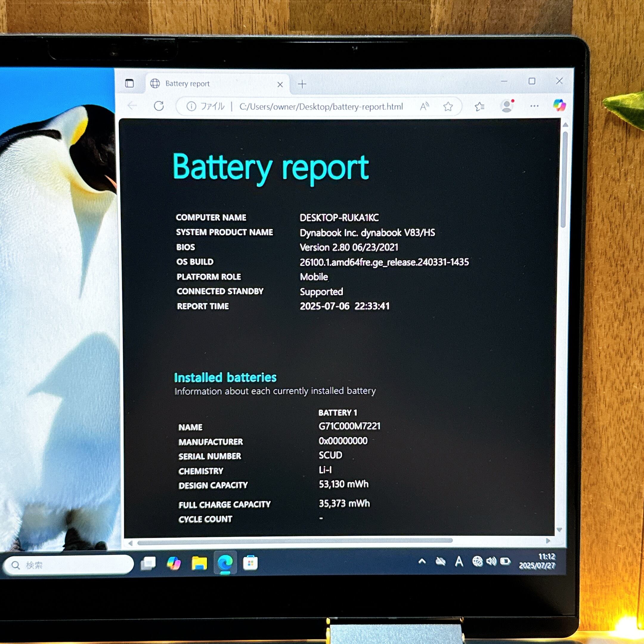Show hidden icons in system tray
Viewport: 644px width, 644px height.
click(422, 562)
